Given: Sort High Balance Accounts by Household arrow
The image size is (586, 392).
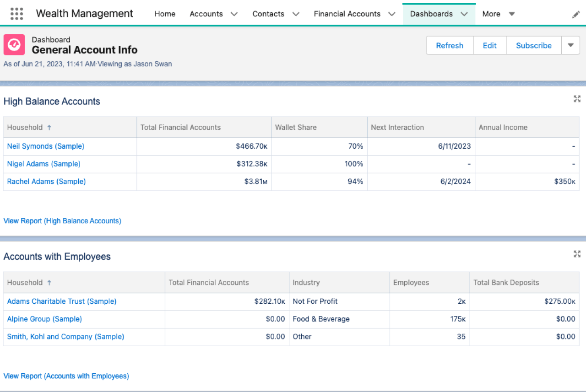Looking at the screenshot, I should [49, 128].
